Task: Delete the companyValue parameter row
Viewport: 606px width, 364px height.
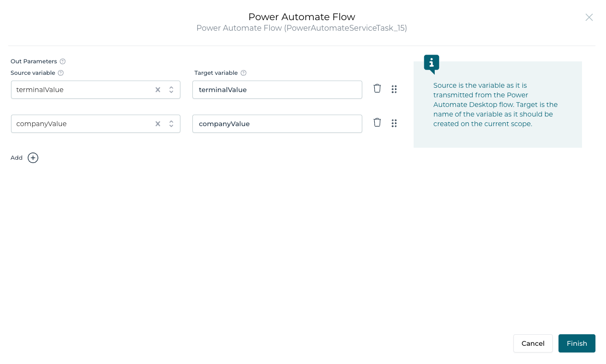Action: [x=377, y=123]
